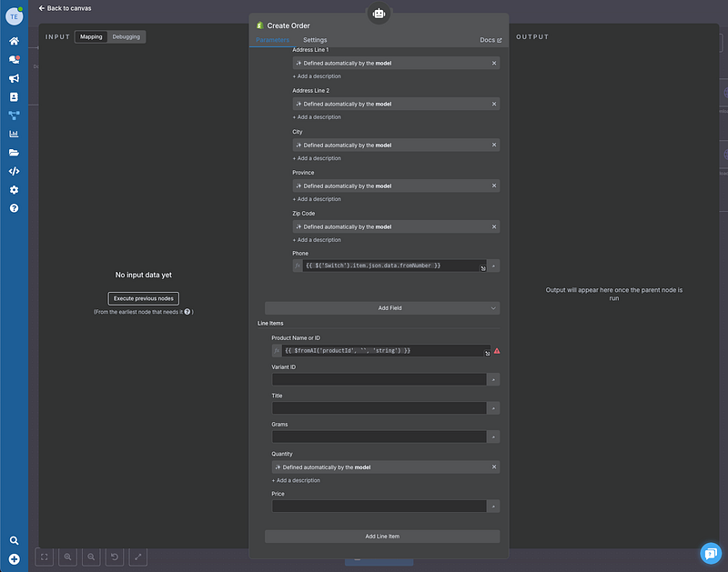Open the workflow automation icon in sidebar
Screen dimensions: 728x572
(14, 115)
